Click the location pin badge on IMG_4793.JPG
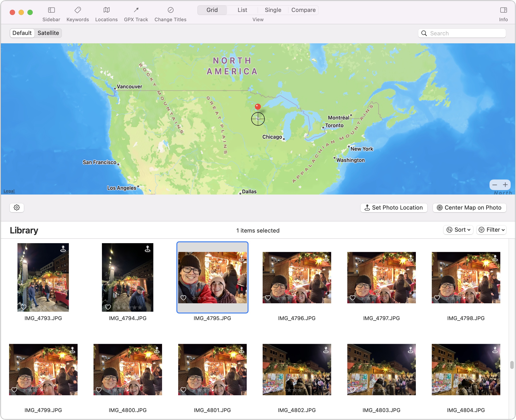Screen dimensions: 516x420 [x=63, y=249]
